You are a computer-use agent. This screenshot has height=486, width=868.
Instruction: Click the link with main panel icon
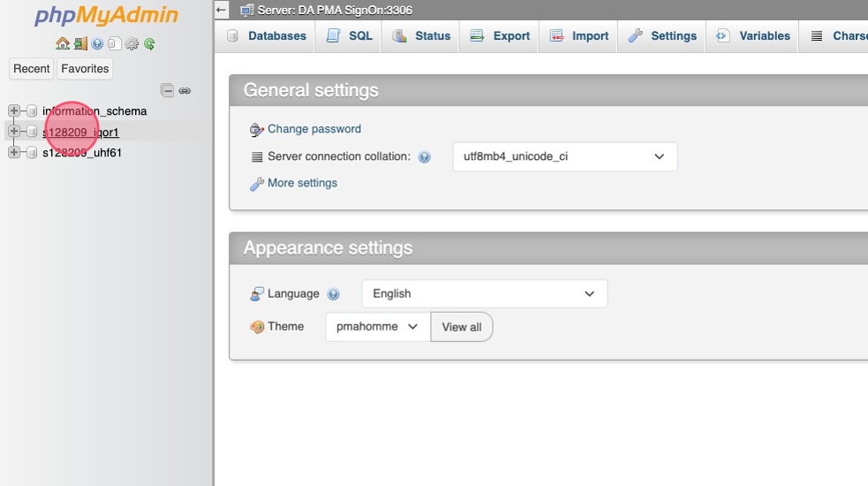coord(185,90)
